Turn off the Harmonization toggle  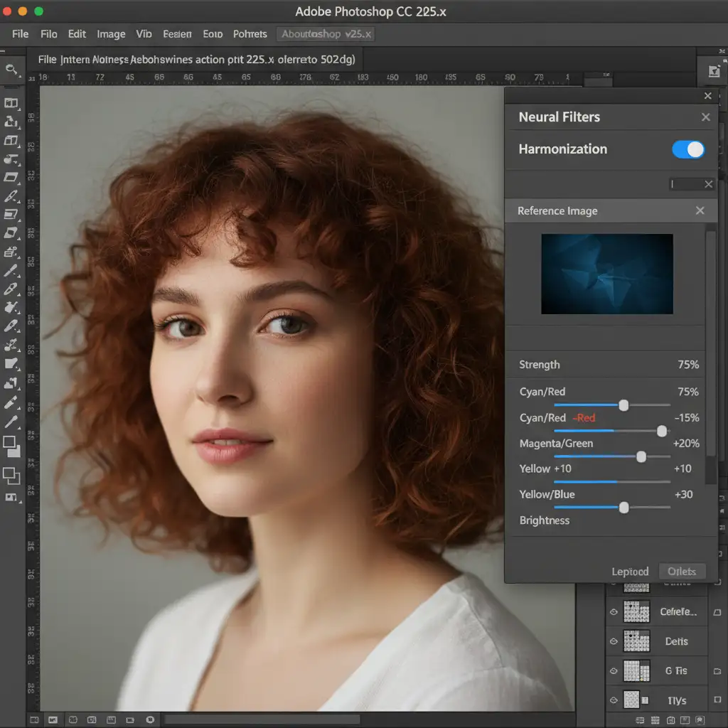687,149
